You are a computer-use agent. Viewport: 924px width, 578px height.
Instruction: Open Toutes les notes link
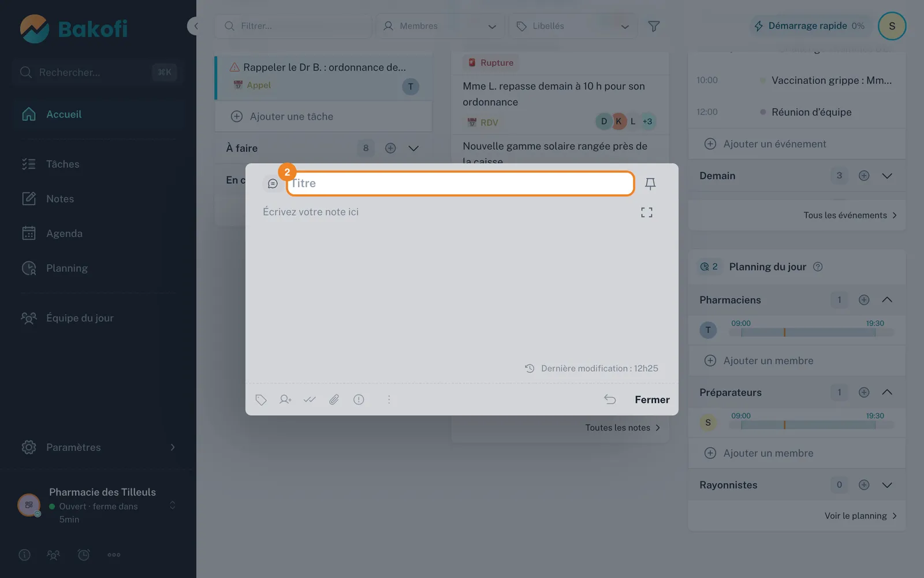(623, 428)
